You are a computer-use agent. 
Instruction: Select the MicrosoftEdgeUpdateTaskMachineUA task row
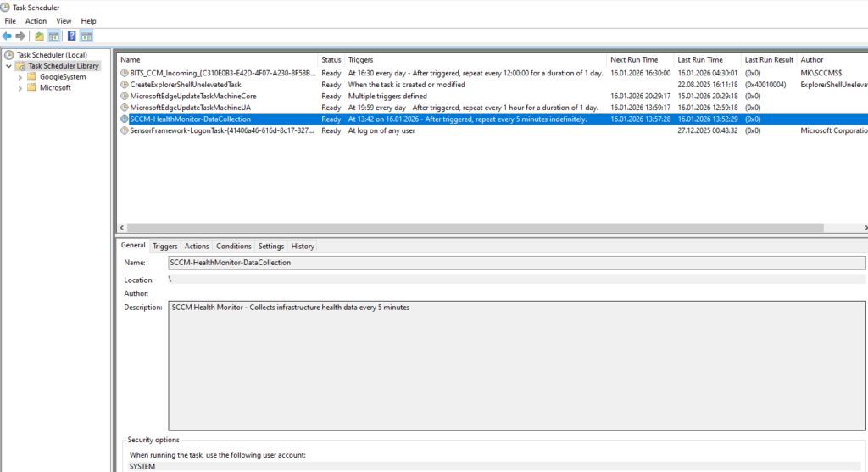click(x=190, y=108)
